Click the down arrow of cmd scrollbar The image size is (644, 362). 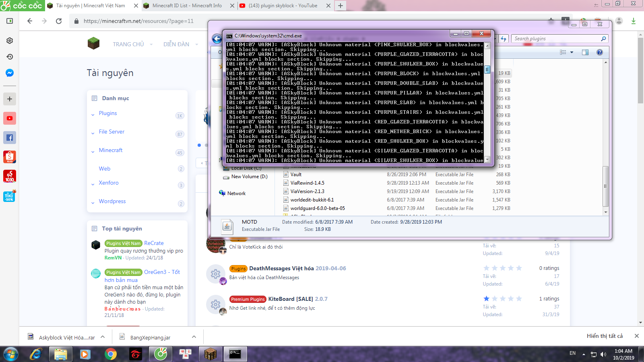pyautogui.click(x=487, y=160)
